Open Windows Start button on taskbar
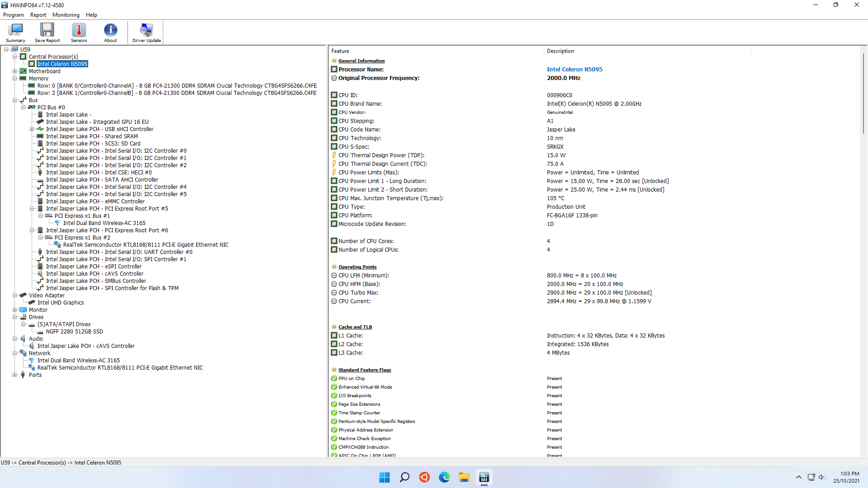The width and height of the screenshot is (868, 488). tap(384, 477)
